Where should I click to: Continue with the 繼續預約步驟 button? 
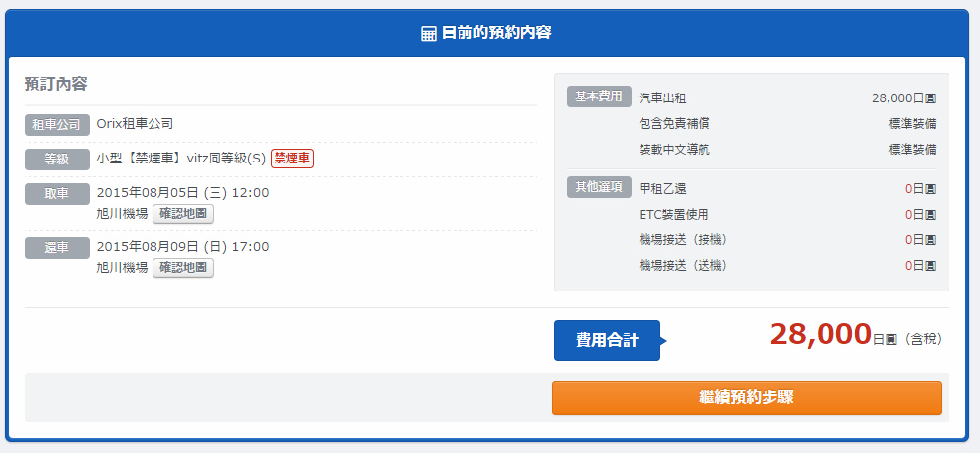pos(746,397)
